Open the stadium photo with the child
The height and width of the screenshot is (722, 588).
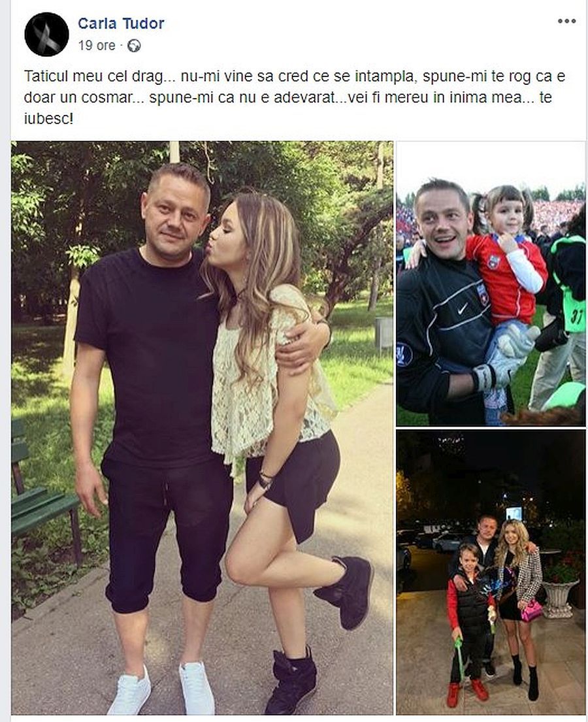coord(491,283)
